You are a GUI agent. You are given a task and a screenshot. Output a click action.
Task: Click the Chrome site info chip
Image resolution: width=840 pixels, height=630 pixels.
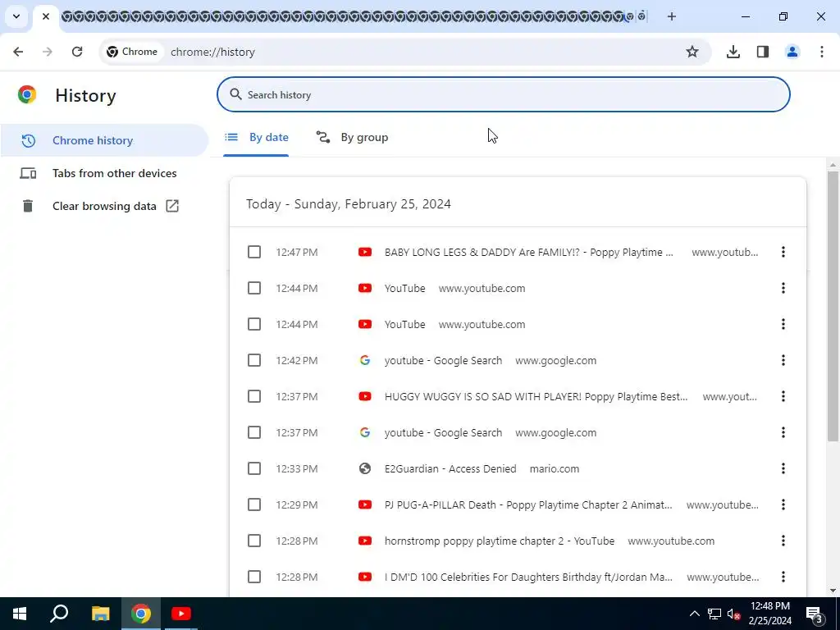pyautogui.click(x=132, y=52)
